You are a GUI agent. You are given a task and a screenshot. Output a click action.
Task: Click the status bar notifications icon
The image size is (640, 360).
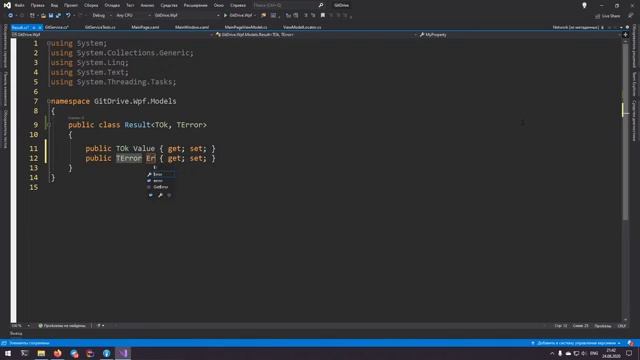(631, 343)
